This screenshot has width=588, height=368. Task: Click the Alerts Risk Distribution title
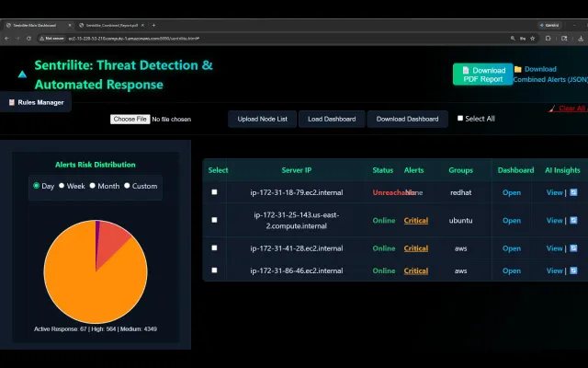pos(96,165)
